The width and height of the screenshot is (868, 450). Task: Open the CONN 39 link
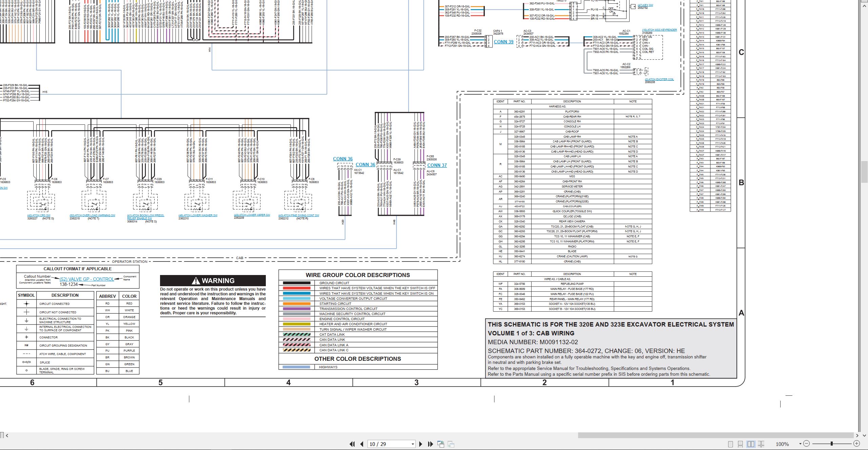[x=504, y=42]
